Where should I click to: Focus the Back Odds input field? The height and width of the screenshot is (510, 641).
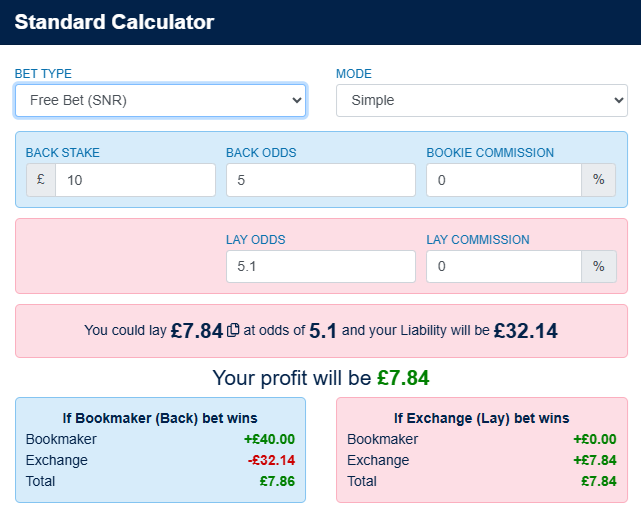pyautogui.click(x=321, y=180)
